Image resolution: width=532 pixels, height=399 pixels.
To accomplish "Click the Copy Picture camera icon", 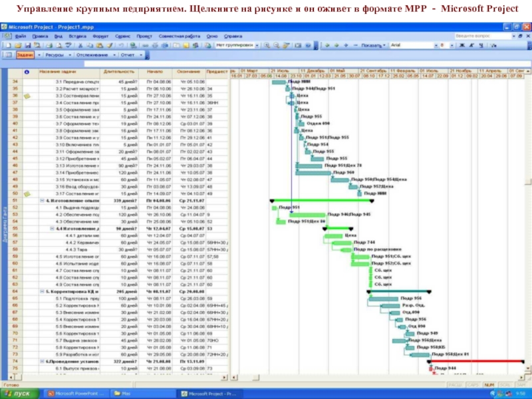I will tap(298, 45).
